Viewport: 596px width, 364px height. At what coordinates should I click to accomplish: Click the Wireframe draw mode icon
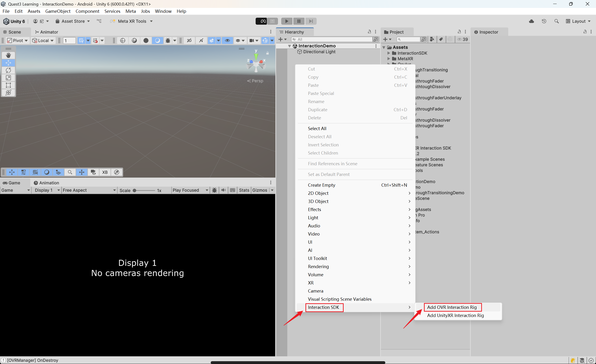click(x=123, y=40)
